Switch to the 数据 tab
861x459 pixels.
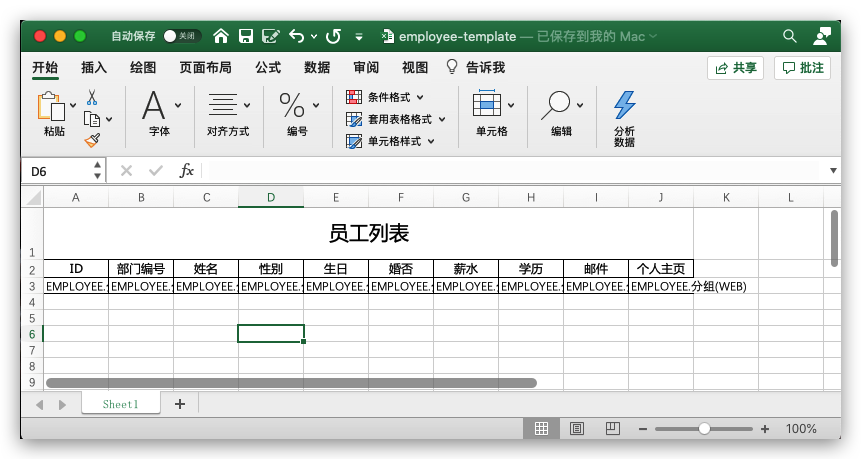pos(317,68)
